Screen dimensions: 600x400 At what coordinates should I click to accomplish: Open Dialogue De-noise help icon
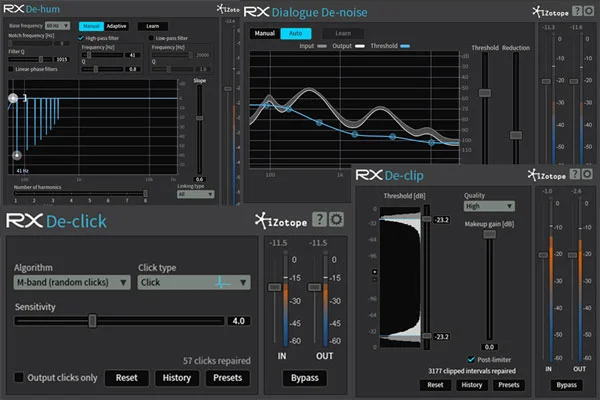click(577, 11)
